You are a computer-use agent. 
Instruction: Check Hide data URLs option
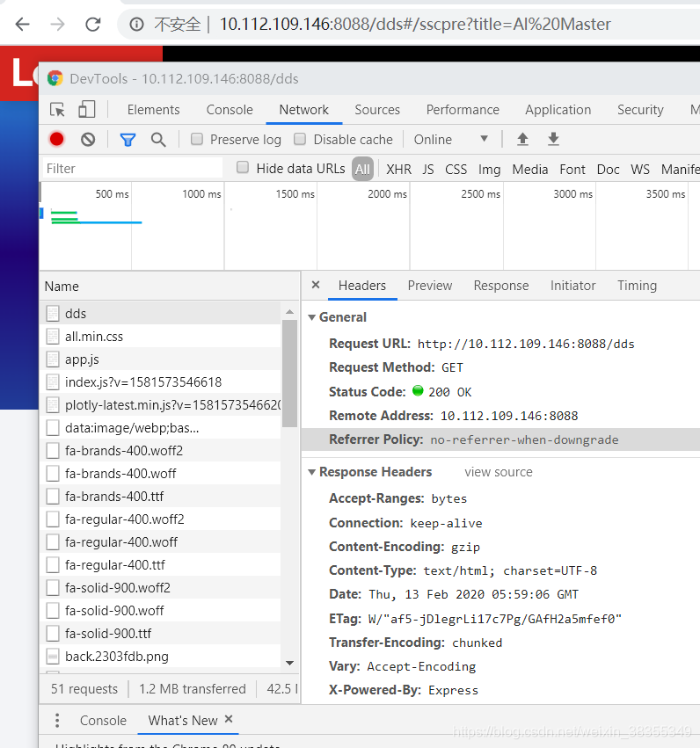pyautogui.click(x=243, y=167)
